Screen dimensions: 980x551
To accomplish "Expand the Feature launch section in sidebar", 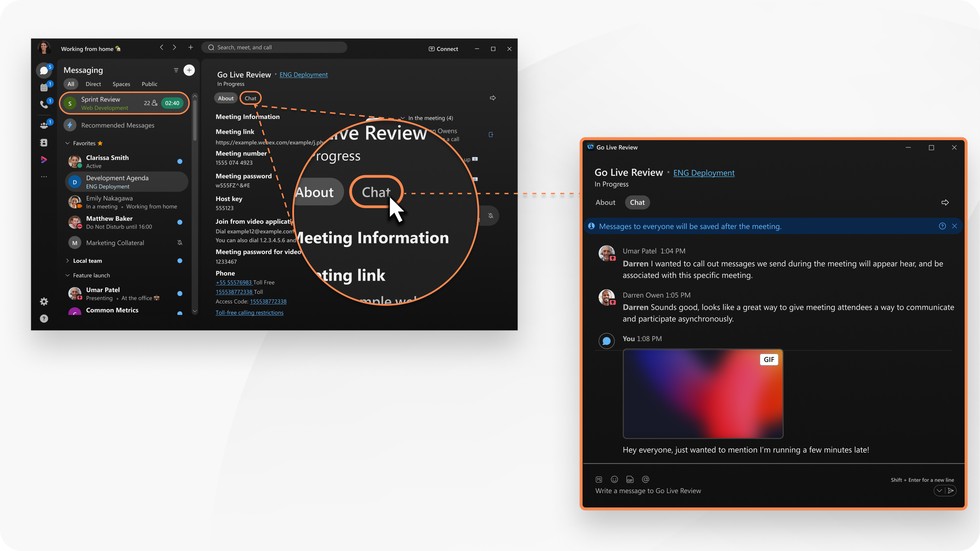I will [67, 274].
